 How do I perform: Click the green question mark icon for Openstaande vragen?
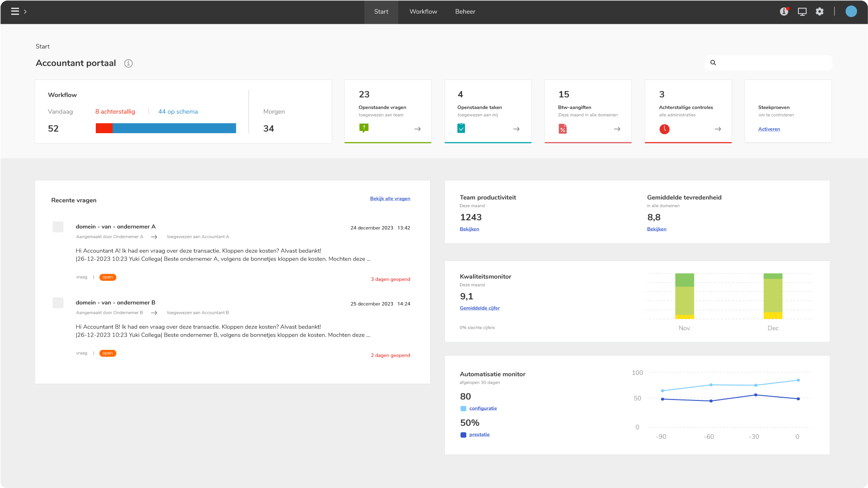(x=364, y=128)
